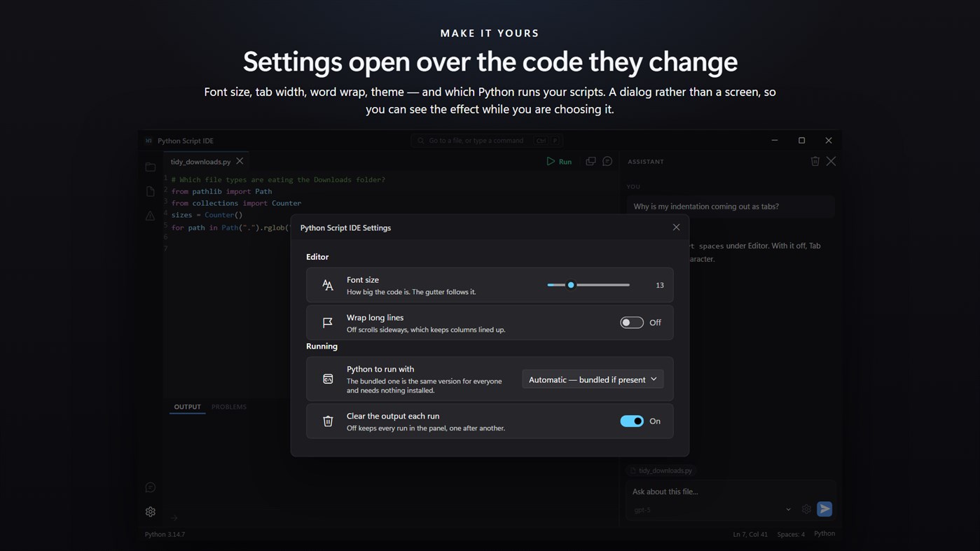Click the Ln 7, Col 41 status entry
The width and height of the screenshot is (980, 551).
pos(750,534)
